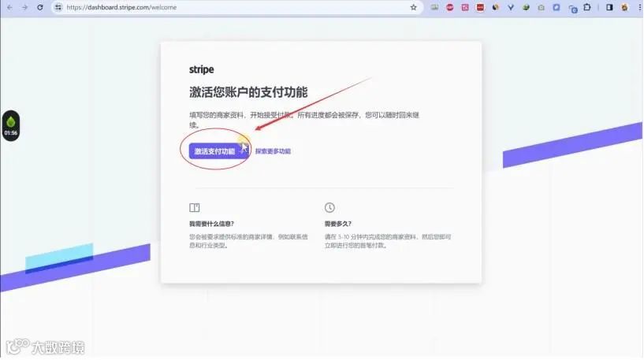Image resolution: width=644 pixels, height=360 pixels.
Task: Click the clock icon above 需要多久
Action: [329, 208]
